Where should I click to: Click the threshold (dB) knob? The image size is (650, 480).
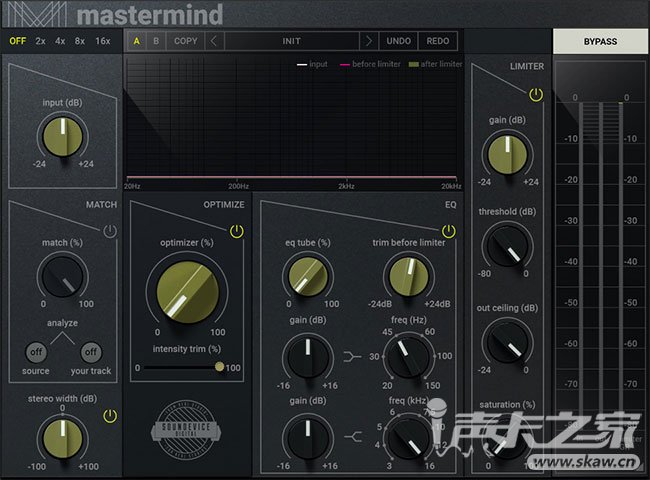click(507, 246)
